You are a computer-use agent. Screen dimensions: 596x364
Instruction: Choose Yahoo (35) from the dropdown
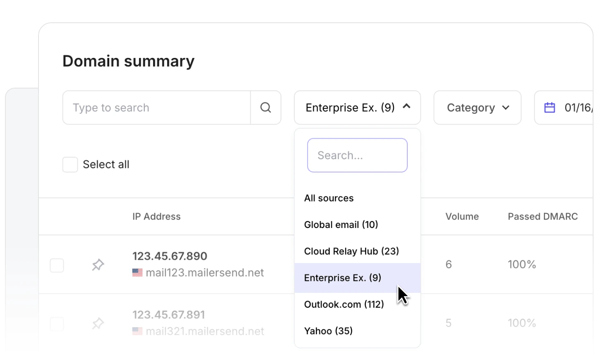(328, 331)
